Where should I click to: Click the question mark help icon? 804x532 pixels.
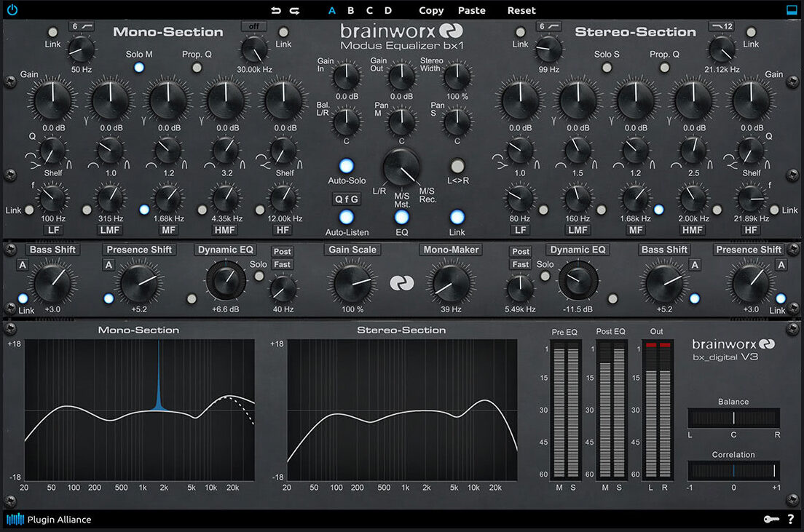[791, 519]
